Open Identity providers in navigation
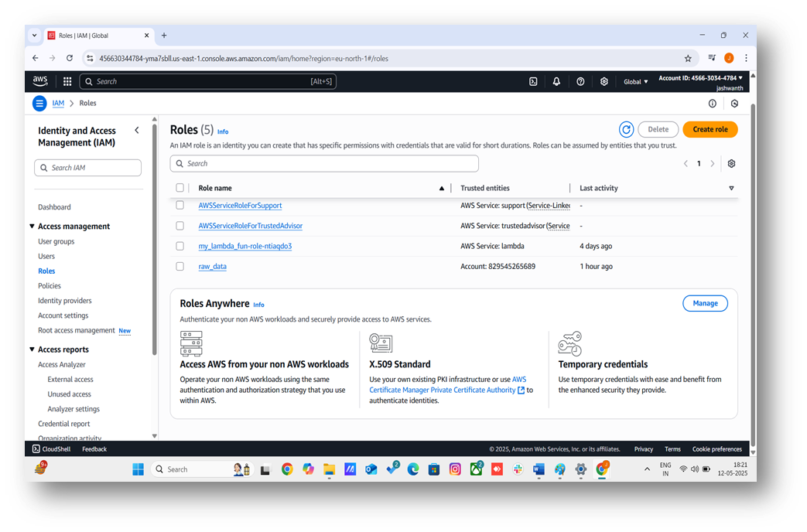 [x=65, y=301]
